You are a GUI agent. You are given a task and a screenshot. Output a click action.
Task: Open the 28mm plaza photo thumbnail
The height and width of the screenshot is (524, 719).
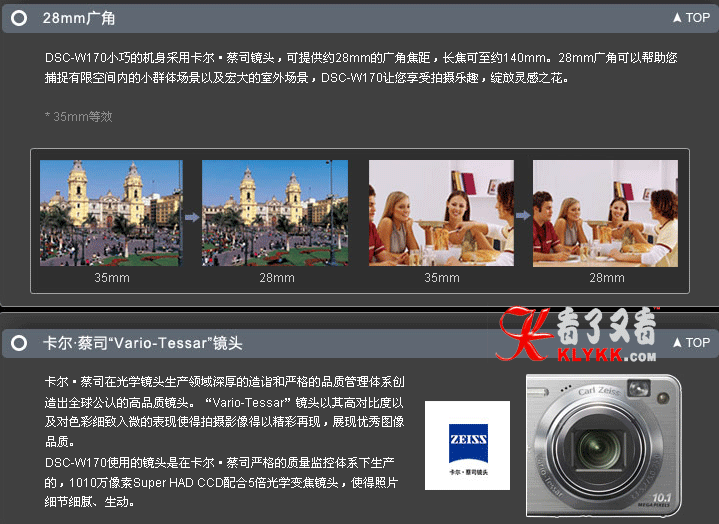pos(275,213)
